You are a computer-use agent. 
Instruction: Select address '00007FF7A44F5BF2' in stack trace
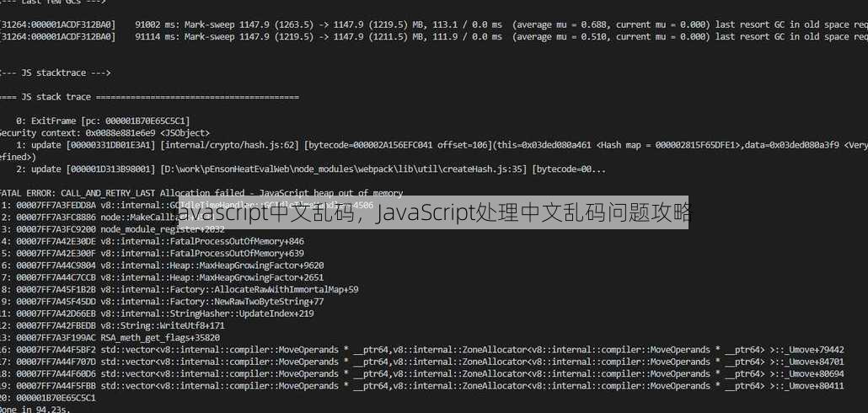click(56, 350)
